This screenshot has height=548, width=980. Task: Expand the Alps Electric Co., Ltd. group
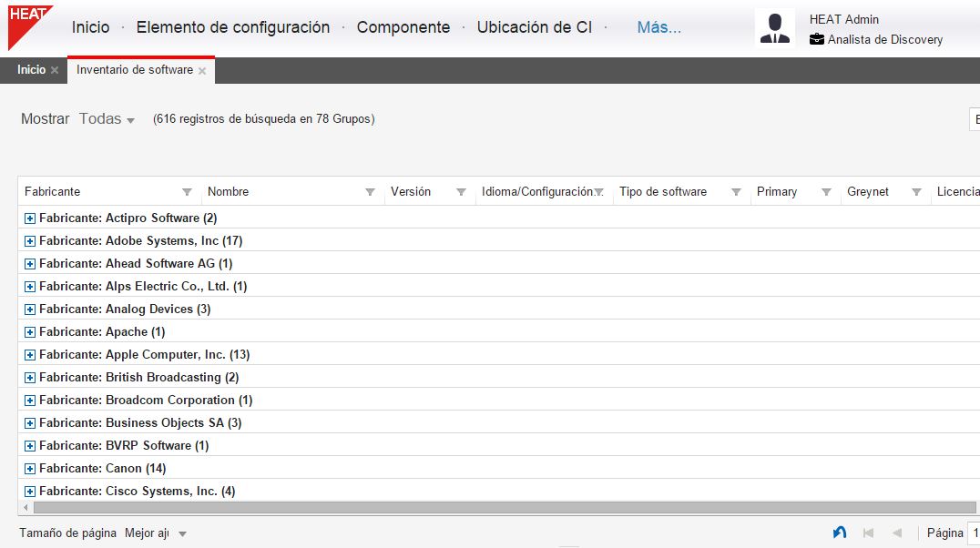29,287
